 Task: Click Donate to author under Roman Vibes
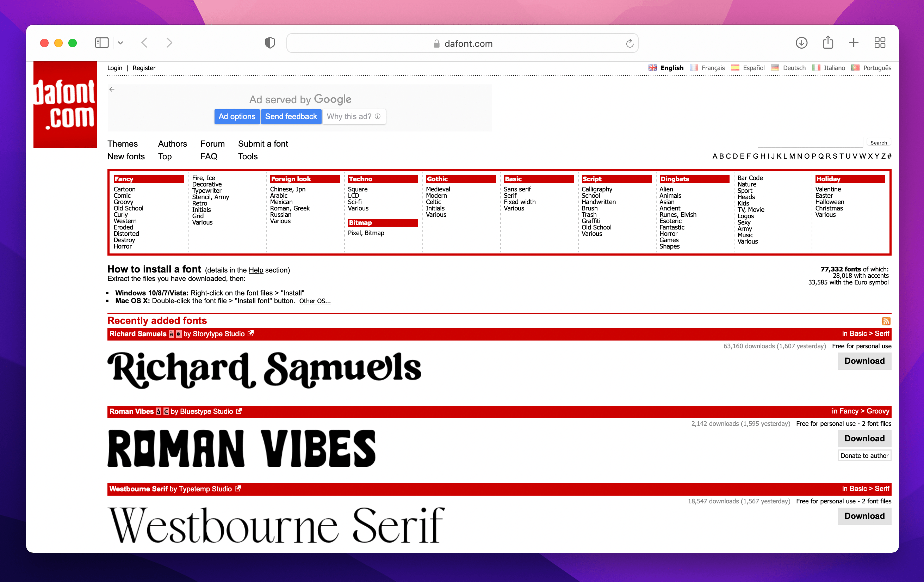864,455
